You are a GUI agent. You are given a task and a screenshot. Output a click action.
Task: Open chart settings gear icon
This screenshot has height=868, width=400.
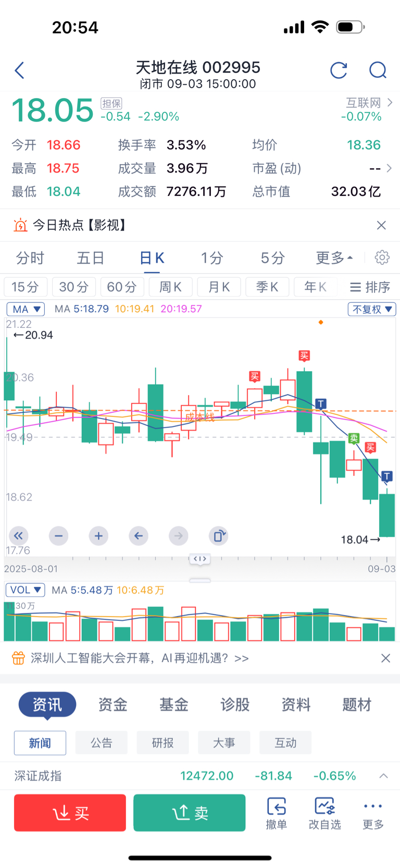pos(382,258)
